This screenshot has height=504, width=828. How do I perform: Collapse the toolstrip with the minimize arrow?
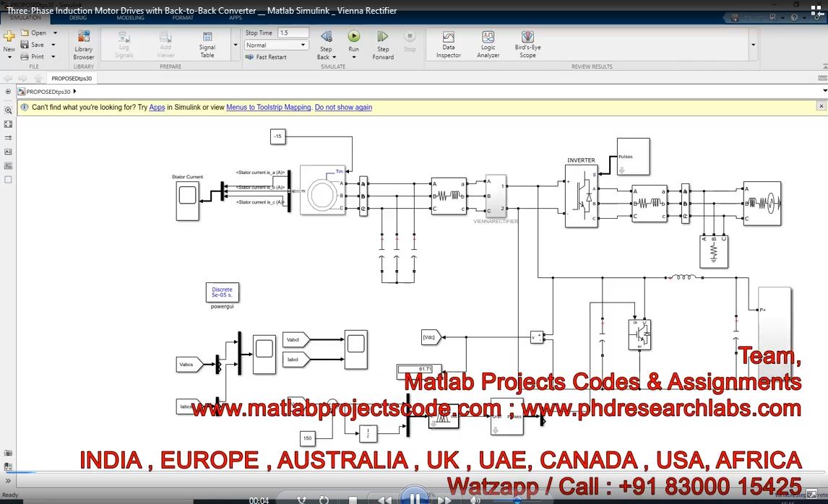[x=825, y=66]
